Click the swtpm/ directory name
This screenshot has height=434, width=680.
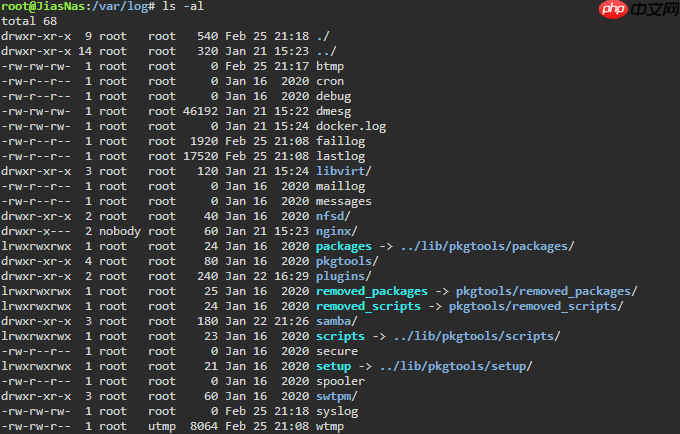[x=336, y=396]
